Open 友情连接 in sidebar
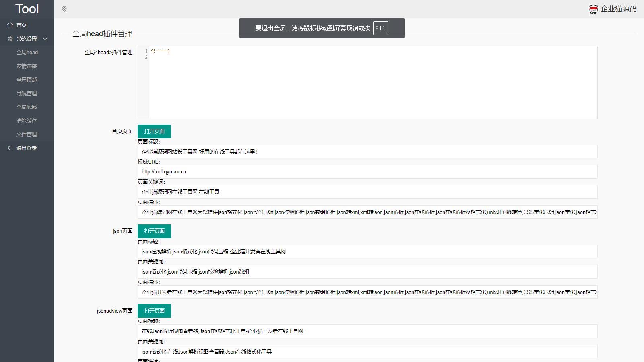 point(27,66)
